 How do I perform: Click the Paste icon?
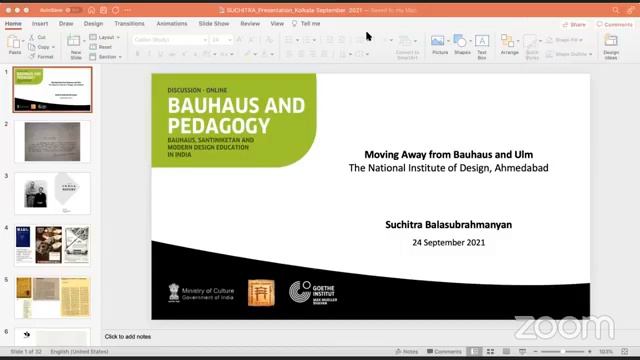click(13, 41)
